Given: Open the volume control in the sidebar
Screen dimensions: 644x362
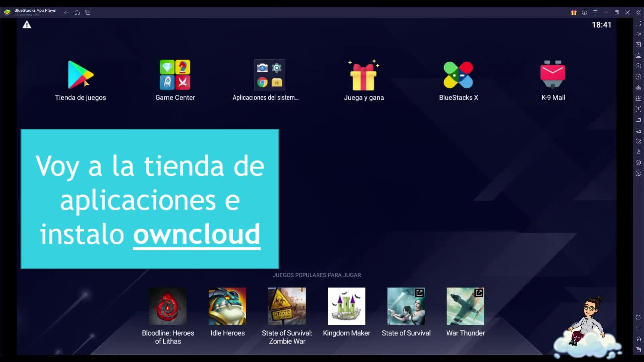Looking at the screenshot, I should click(638, 34).
